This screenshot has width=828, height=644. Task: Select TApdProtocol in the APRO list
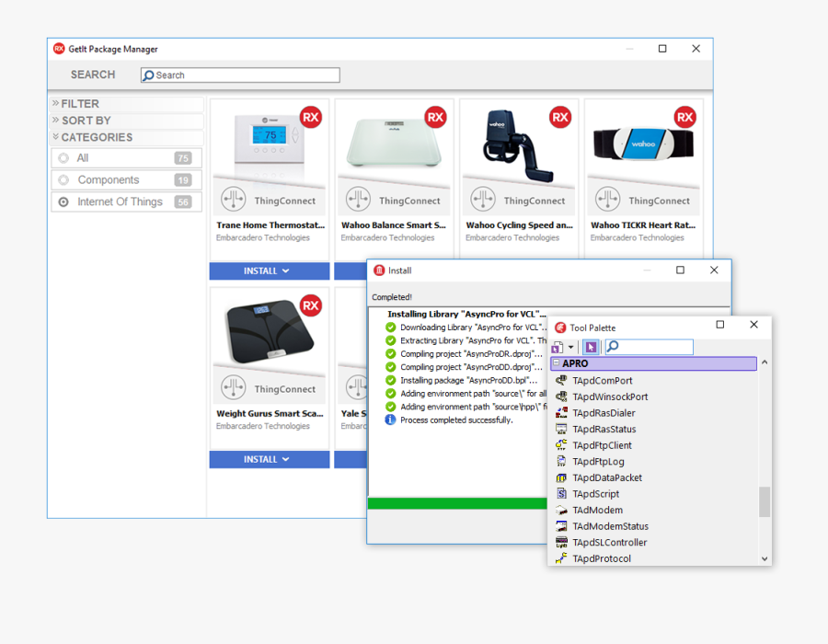pos(602,558)
